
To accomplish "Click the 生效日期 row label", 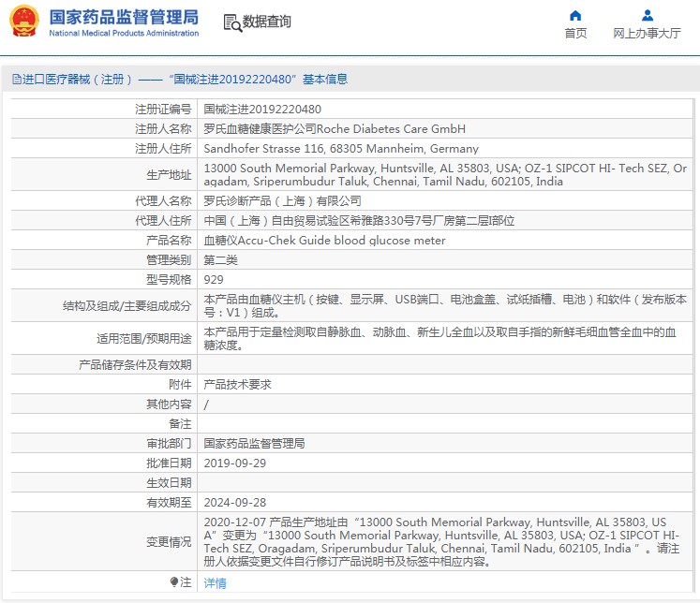I will pyautogui.click(x=169, y=482).
